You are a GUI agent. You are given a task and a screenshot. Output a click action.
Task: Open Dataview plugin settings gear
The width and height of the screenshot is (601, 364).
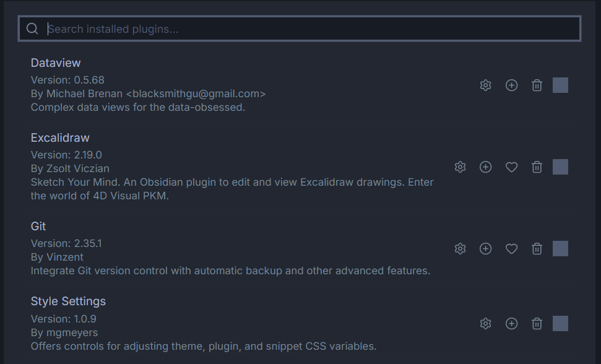coord(486,85)
